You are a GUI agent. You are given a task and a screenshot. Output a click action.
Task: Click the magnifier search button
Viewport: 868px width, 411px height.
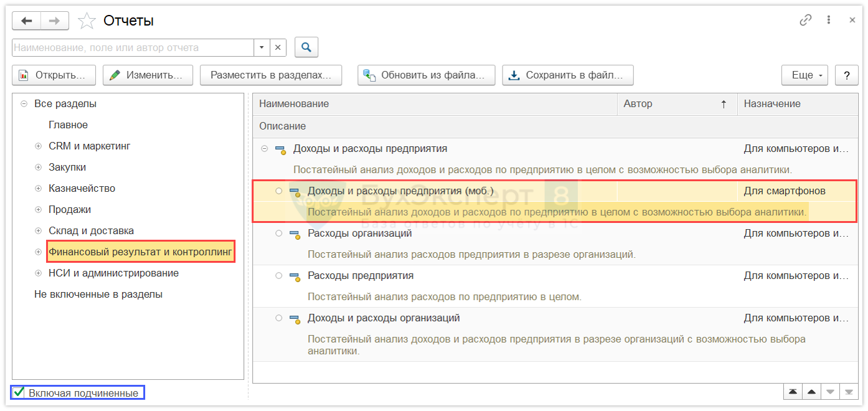(x=306, y=47)
